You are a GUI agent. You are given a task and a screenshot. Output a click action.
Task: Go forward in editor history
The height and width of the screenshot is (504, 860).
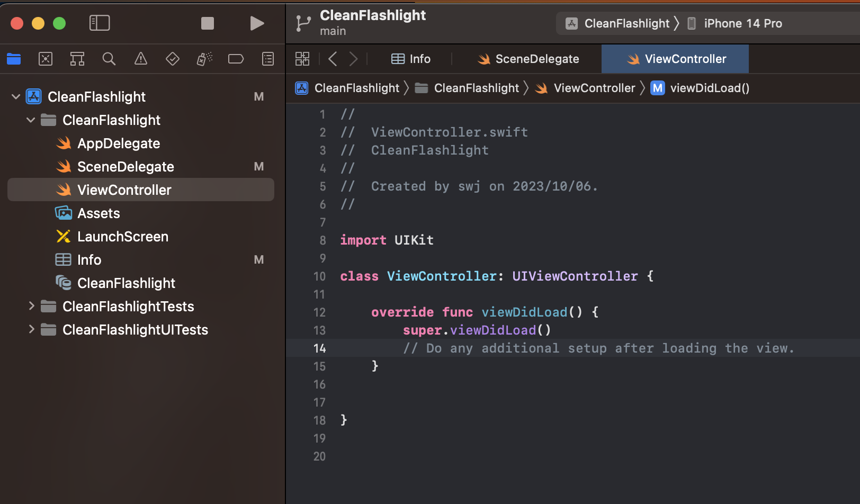click(x=353, y=59)
